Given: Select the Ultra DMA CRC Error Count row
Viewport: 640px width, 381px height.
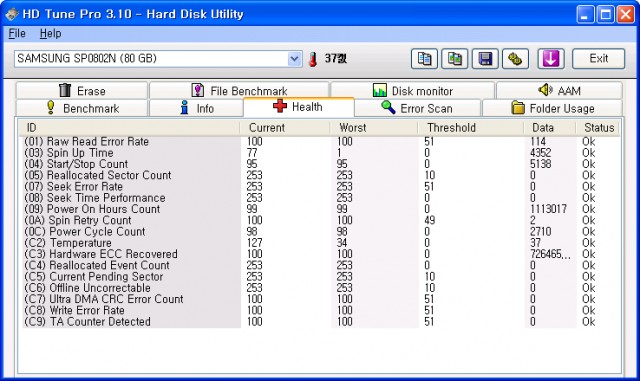Looking at the screenshot, I should [x=320, y=299].
